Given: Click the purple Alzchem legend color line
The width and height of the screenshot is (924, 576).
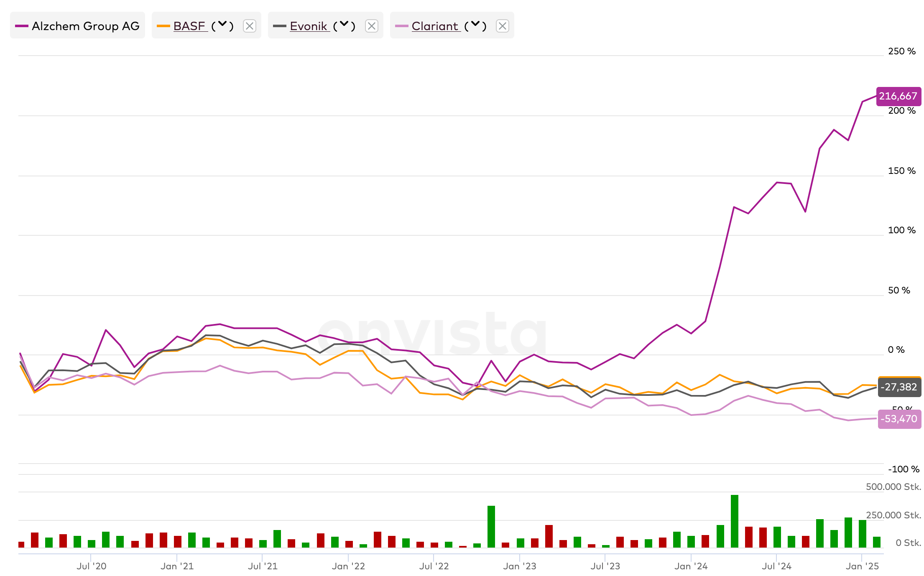Looking at the screenshot, I should tap(21, 26).
